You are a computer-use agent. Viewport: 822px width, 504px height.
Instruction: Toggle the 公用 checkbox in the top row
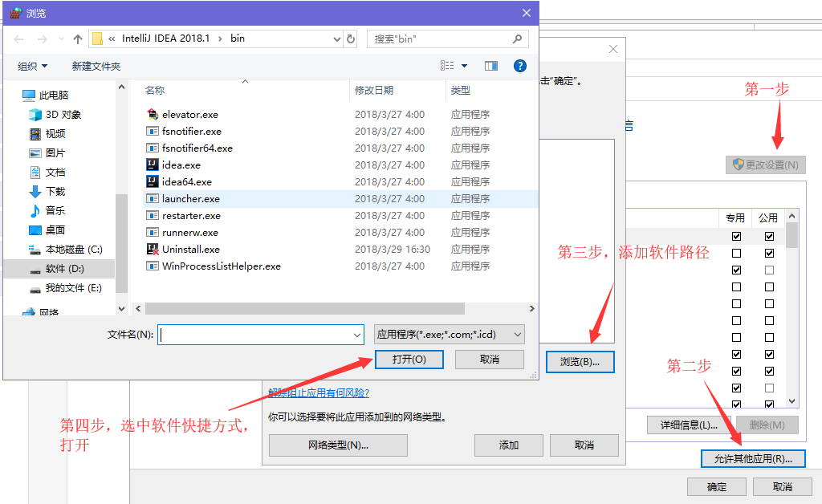pyautogui.click(x=770, y=236)
